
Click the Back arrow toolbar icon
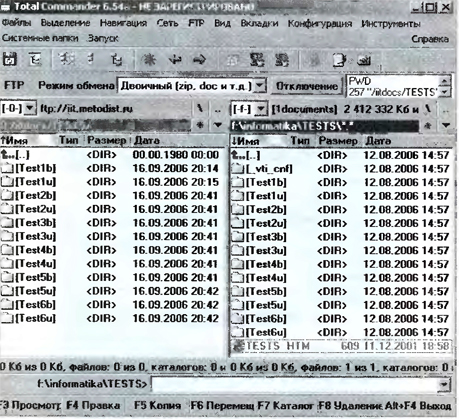(175, 60)
